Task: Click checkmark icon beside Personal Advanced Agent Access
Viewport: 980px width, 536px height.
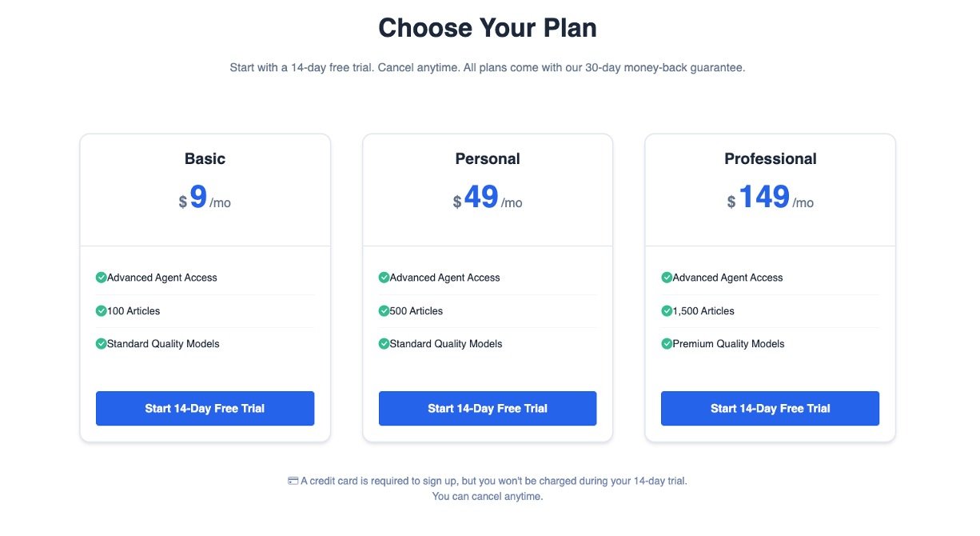Action: [384, 278]
